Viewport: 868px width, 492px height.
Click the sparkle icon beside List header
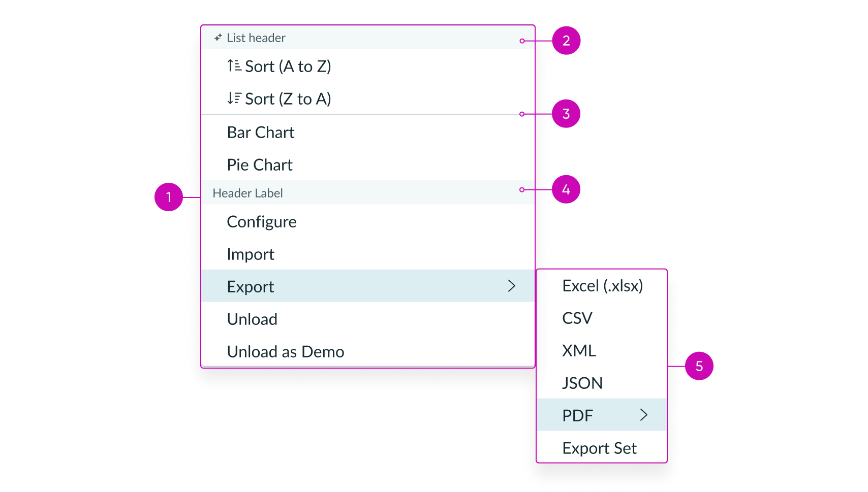(x=218, y=38)
